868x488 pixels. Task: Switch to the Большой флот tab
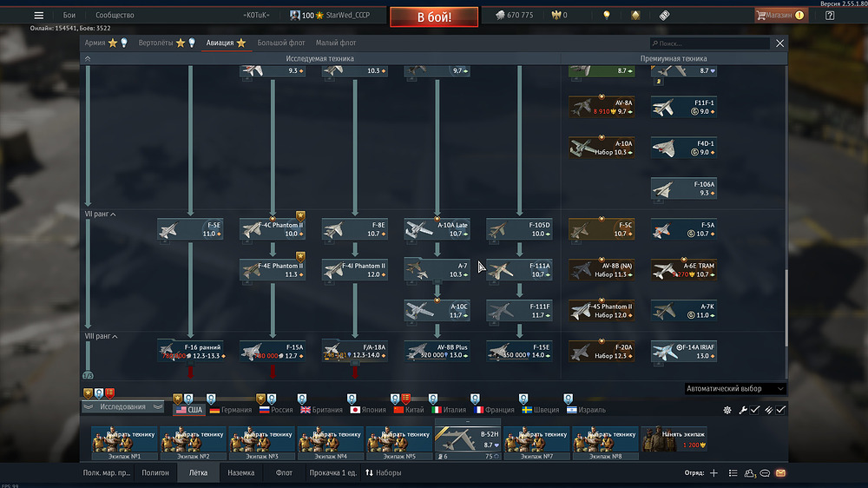tap(281, 43)
